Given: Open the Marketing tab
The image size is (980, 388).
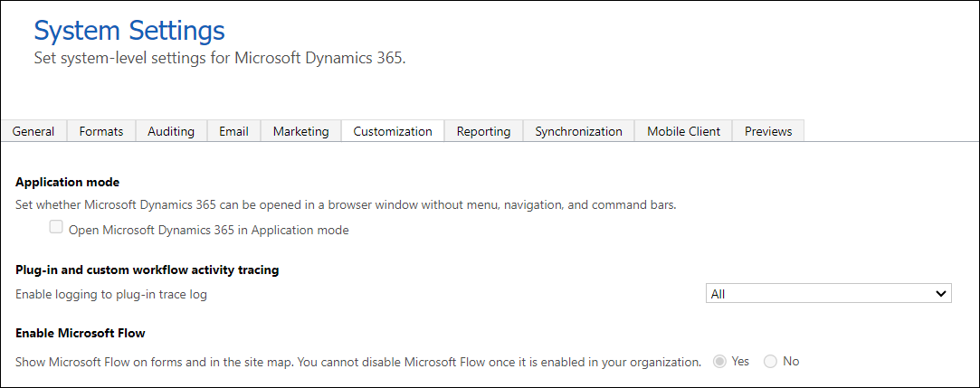Looking at the screenshot, I should tap(300, 131).
